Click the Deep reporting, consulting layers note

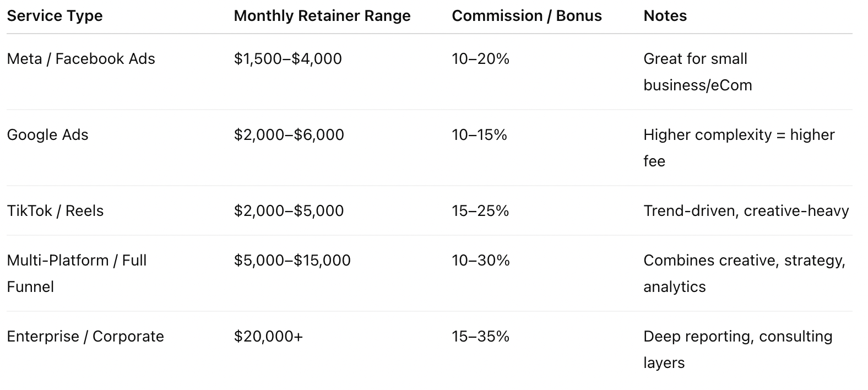738,349
